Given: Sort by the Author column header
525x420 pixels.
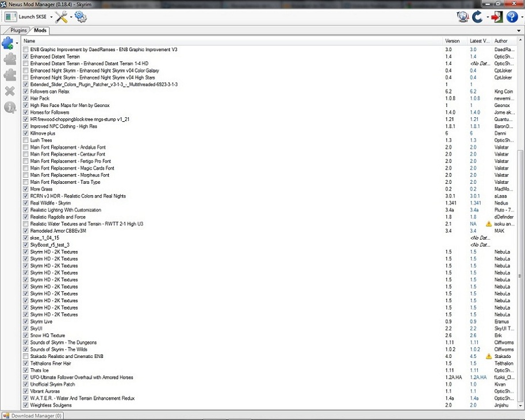Looking at the screenshot, I should pyautogui.click(x=504, y=41).
